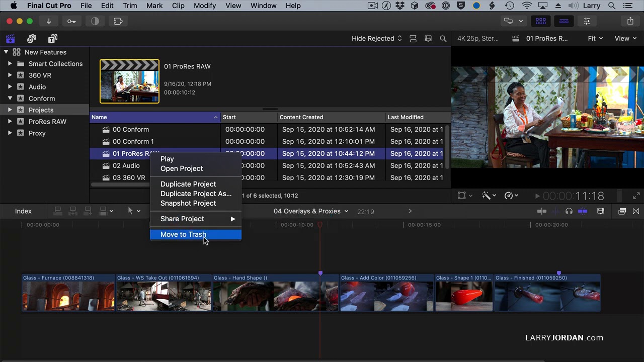The width and height of the screenshot is (644, 362).
Task: Choose Open Project from context menu
Action: (196, 168)
